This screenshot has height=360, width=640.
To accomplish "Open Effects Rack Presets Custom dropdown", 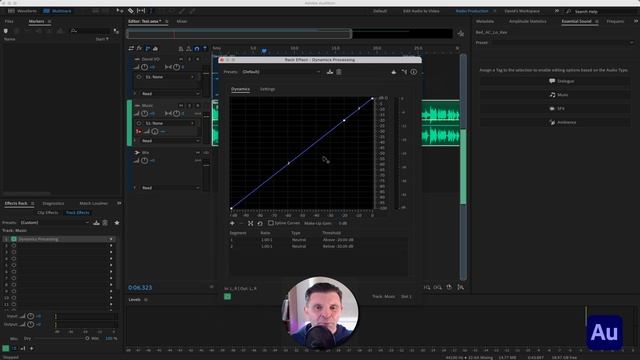I will tap(54, 223).
